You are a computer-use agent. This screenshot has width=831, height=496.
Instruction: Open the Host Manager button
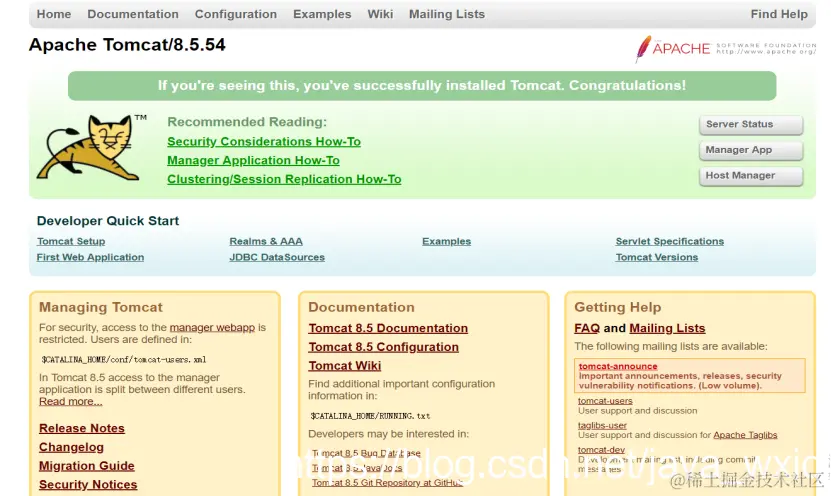(750, 175)
